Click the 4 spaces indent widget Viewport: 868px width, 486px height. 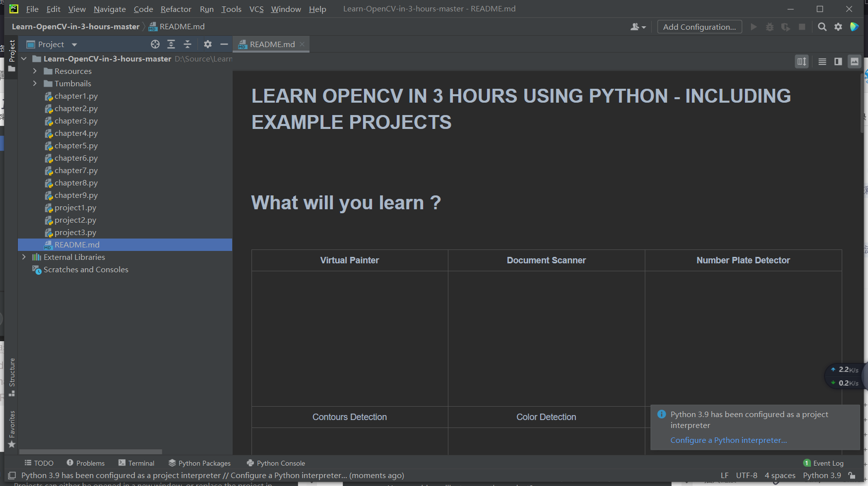(x=780, y=475)
